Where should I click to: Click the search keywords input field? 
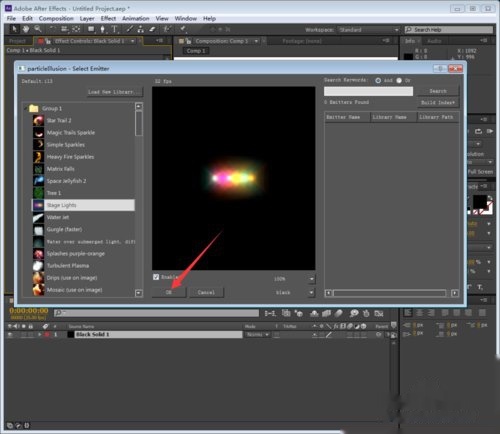pyautogui.click(x=368, y=91)
